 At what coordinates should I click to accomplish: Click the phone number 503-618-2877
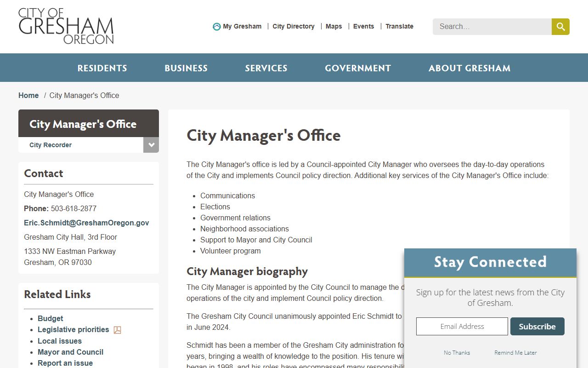(73, 208)
